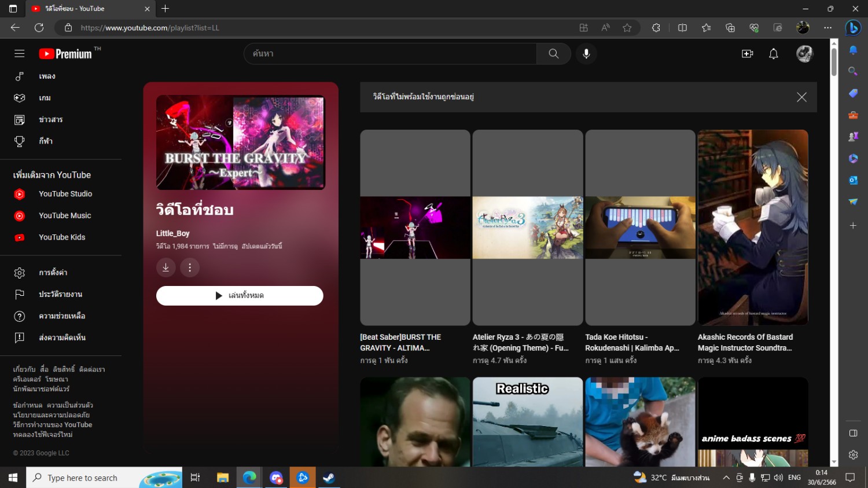Open sidebar search magnifier in Edge
868x488 pixels.
coord(853,71)
